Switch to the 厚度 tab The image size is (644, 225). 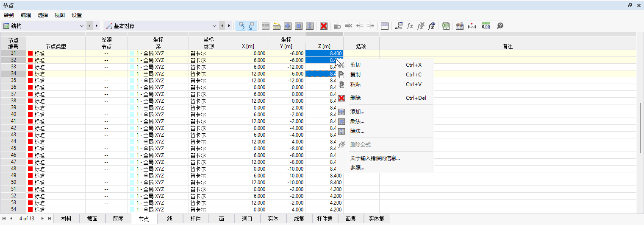pos(118,219)
